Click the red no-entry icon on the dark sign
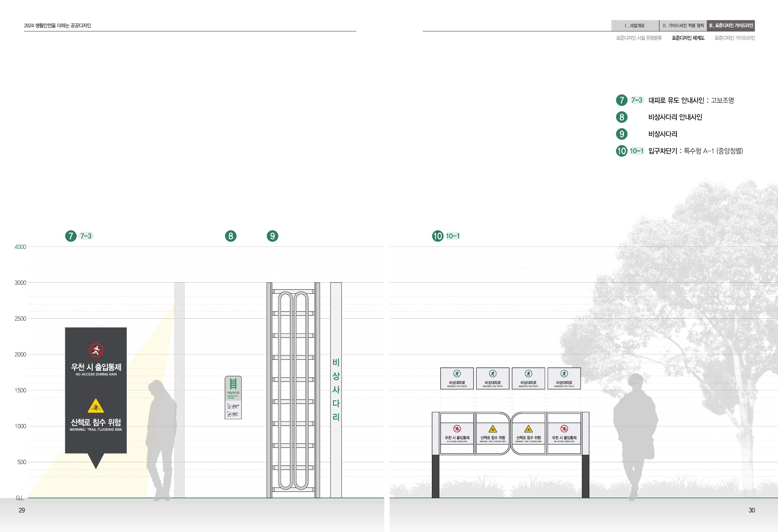The image size is (778, 532). (96, 350)
